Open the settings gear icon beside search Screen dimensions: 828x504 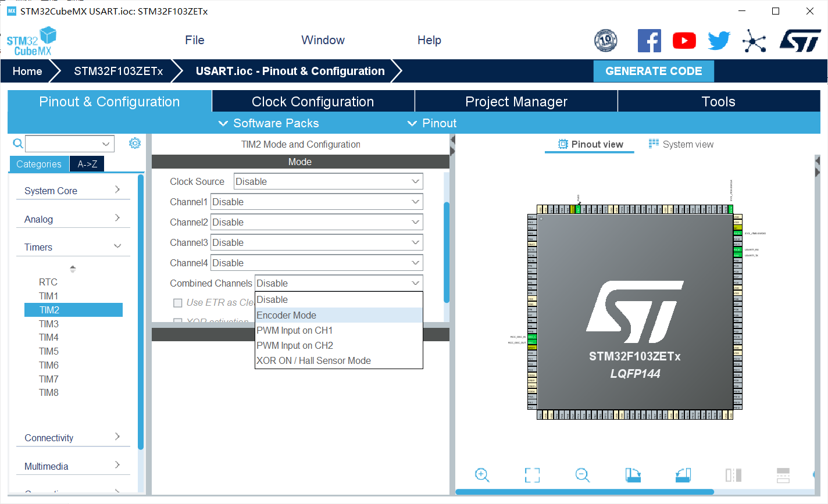(x=135, y=143)
